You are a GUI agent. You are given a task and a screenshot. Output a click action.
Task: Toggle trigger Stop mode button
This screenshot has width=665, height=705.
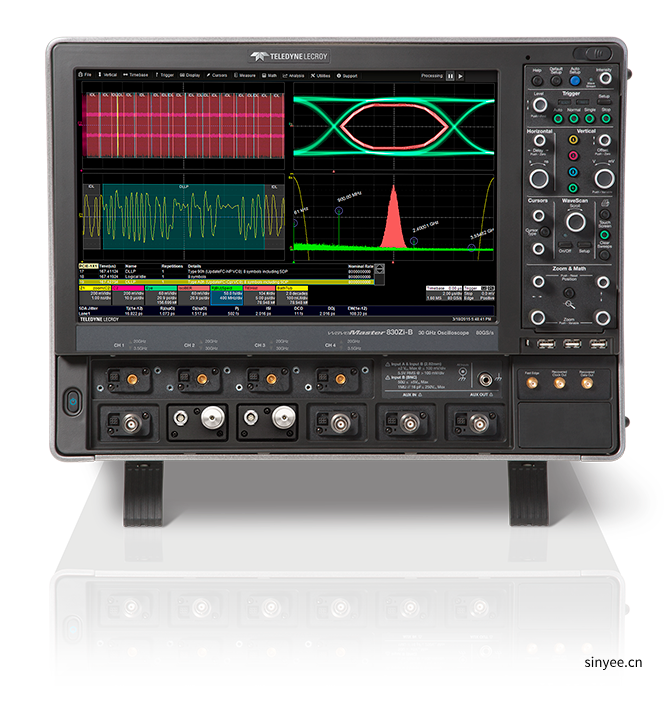coord(607,117)
